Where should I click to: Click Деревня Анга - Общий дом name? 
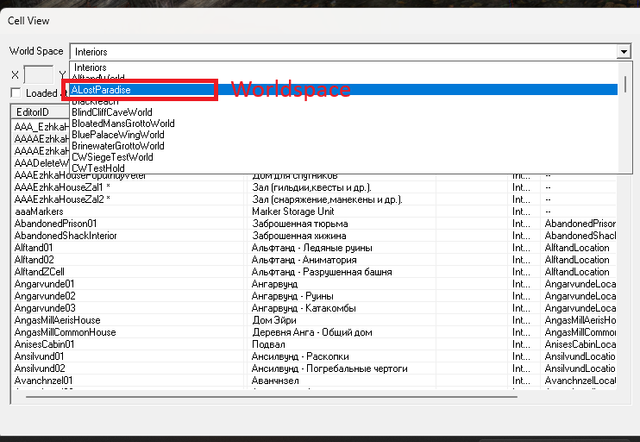312,332
